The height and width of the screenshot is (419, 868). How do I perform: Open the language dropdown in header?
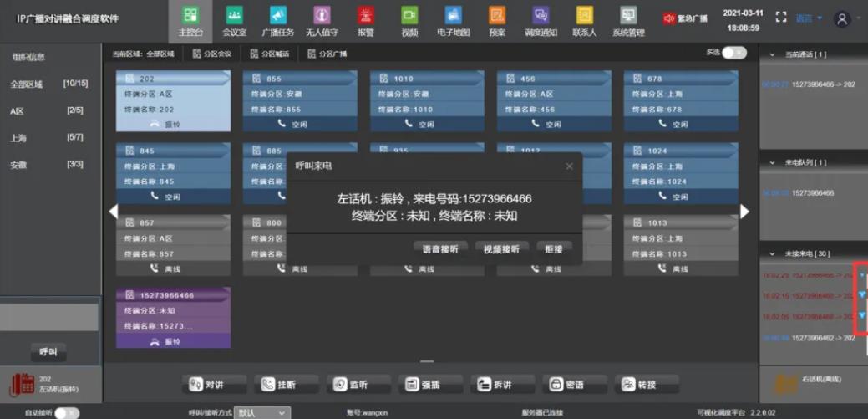click(x=809, y=18)
